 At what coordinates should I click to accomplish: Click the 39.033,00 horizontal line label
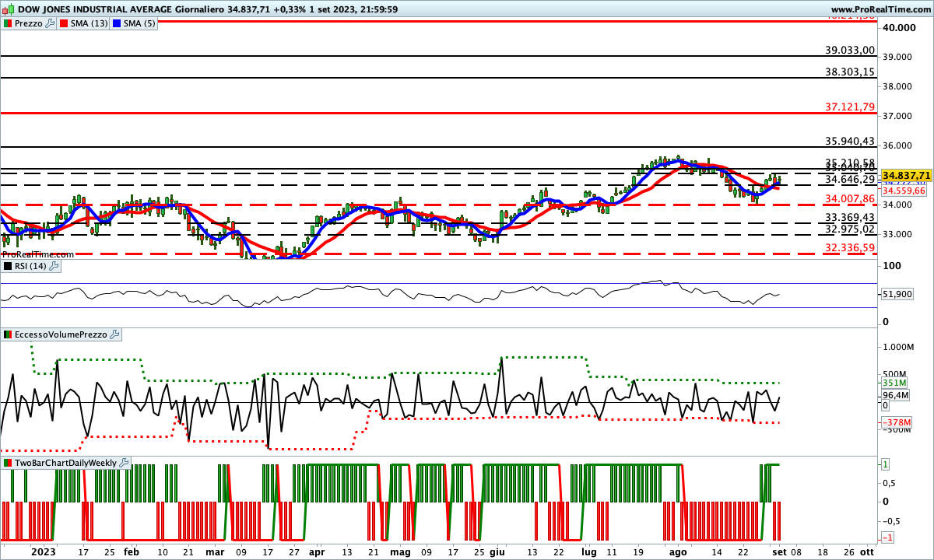(850, 50)
